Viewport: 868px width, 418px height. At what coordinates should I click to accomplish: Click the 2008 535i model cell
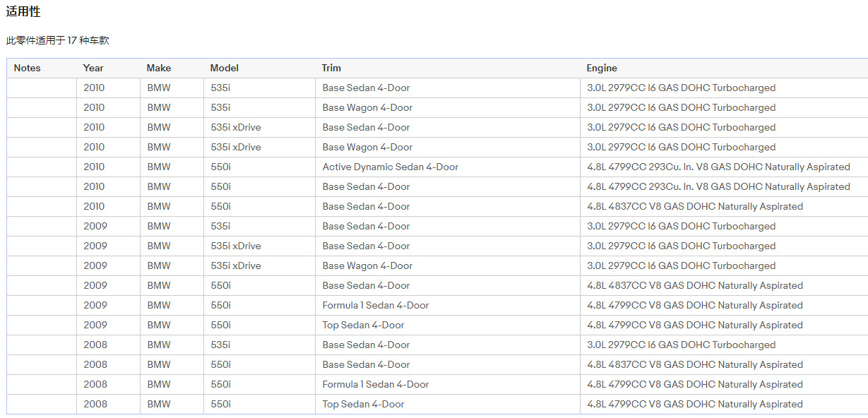[220, 345]
